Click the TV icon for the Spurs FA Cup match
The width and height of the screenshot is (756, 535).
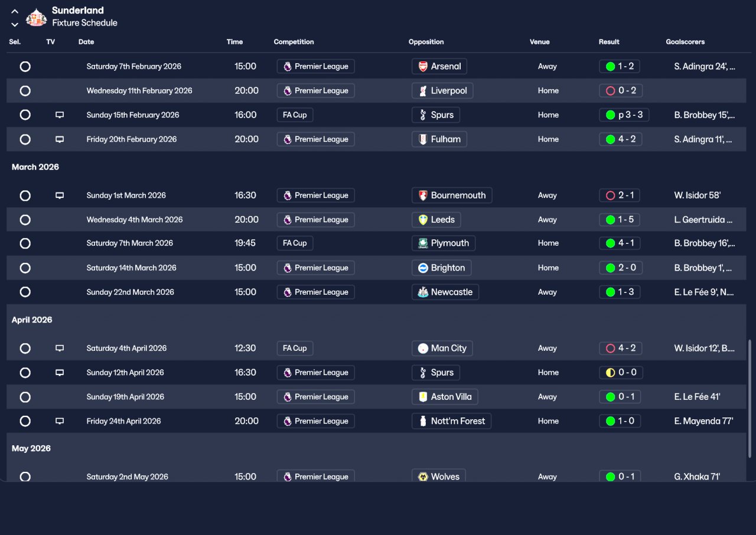pyautogui.click(x=60, y=115)
